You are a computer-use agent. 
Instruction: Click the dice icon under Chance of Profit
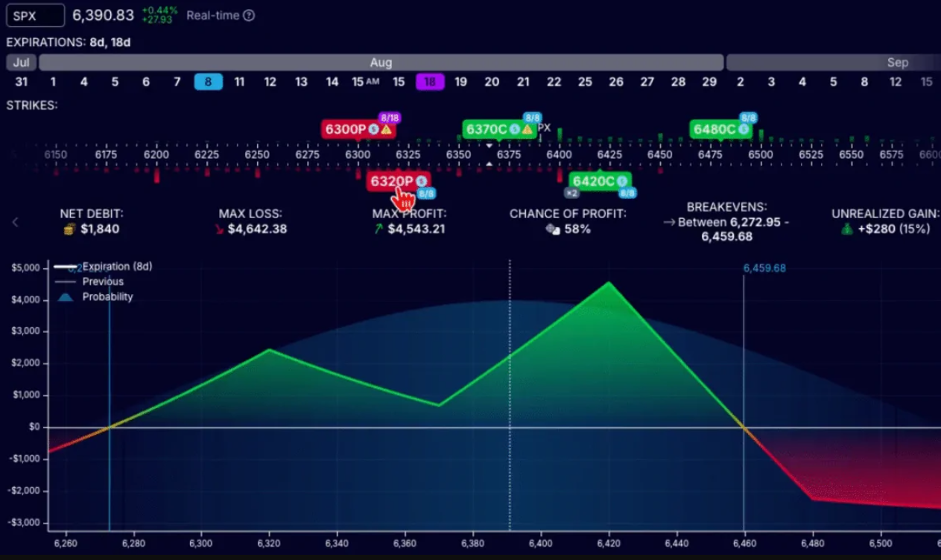tap(552, 229)
